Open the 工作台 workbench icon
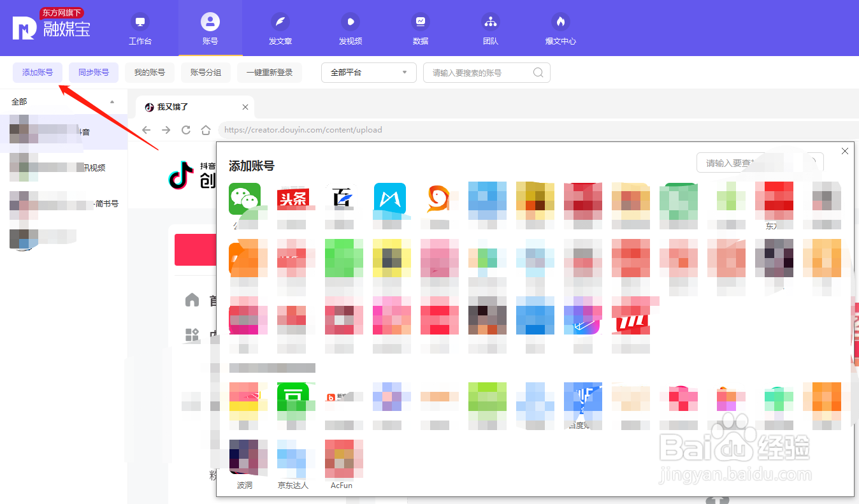 [140, 22]
